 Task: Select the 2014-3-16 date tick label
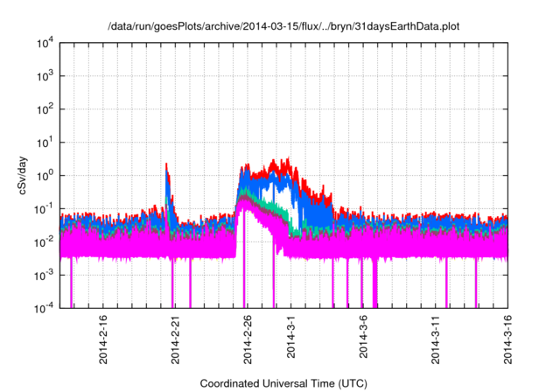(507, 336)
